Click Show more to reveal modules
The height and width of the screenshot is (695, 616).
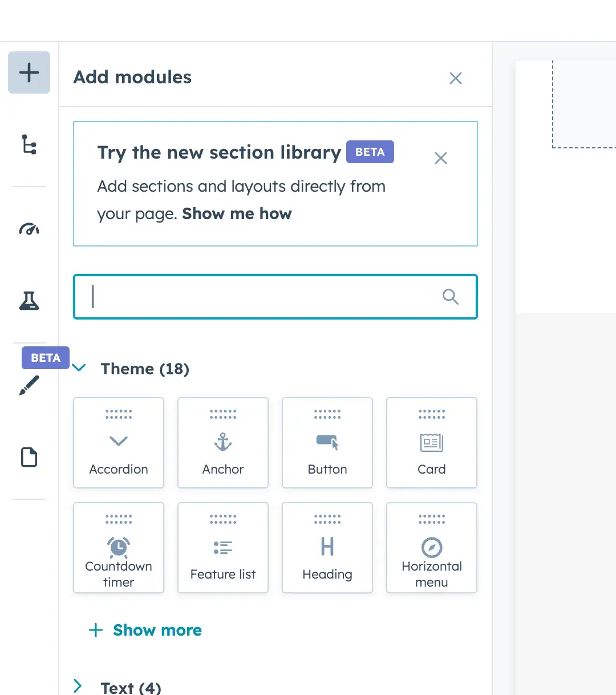pos(146,630)
